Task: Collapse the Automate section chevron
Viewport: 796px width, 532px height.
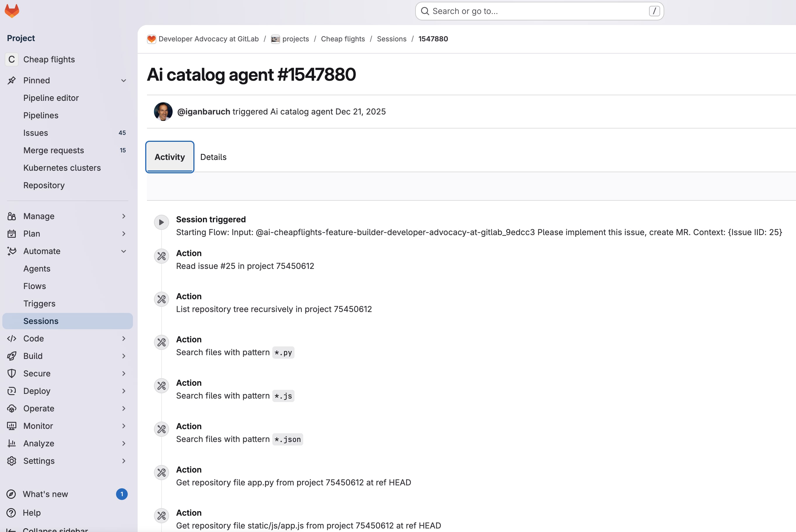Action: click(x=124, y=251)
